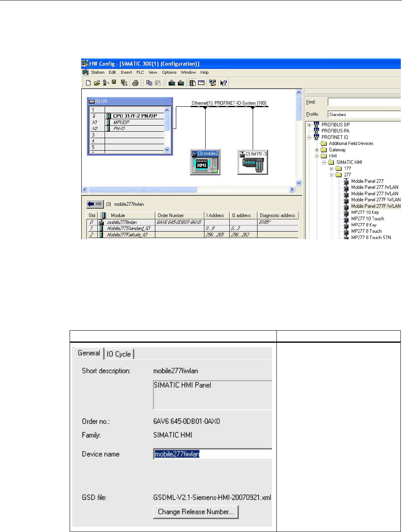Select the mobile277fiwlan row in slot 0
Screen dimensions: 402x532
coord(193,222)
